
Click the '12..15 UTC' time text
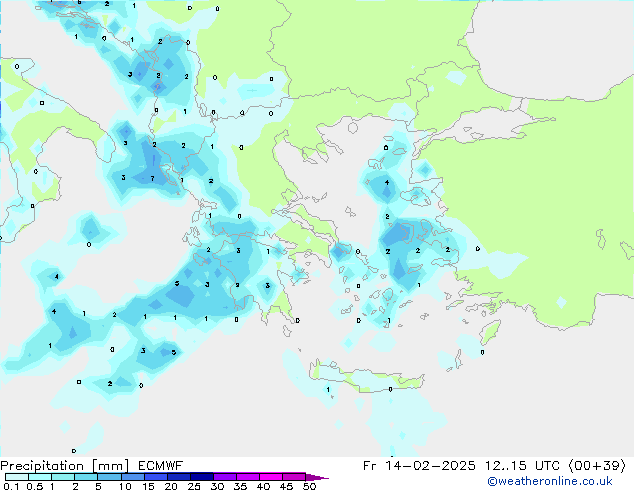point(523,466)
